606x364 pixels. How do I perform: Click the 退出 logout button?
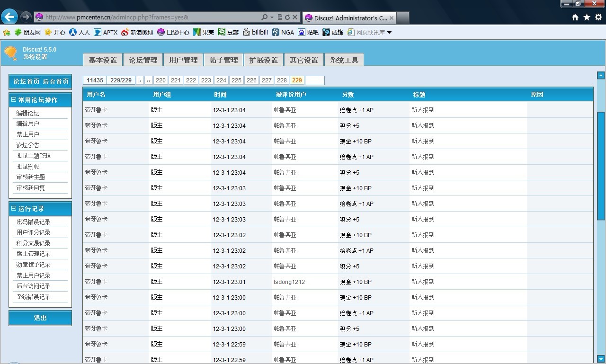pos(40,318)
